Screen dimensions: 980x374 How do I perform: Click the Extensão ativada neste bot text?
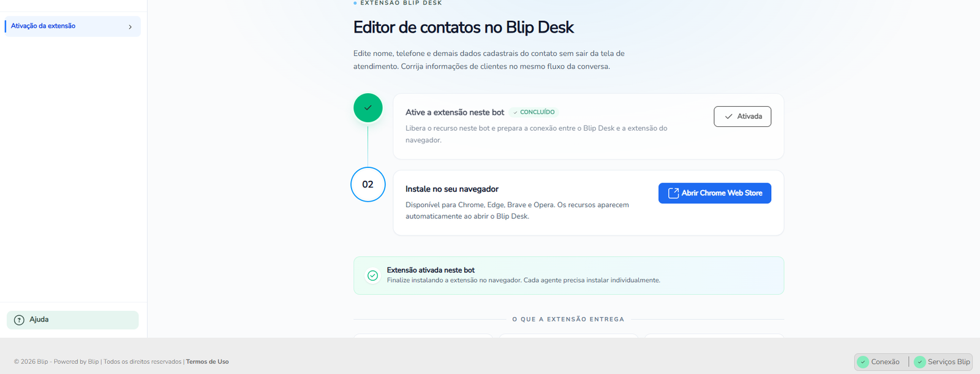coord(431,270)
